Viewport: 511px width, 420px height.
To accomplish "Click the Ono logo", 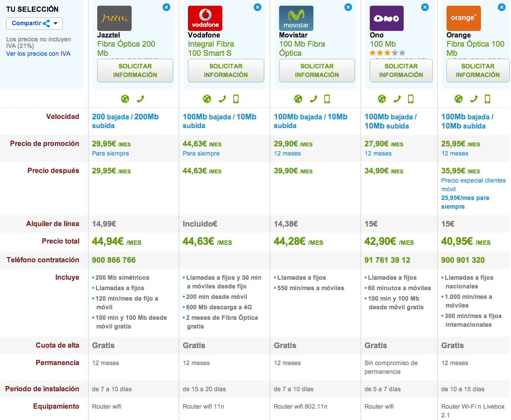I will coord(386,18).
